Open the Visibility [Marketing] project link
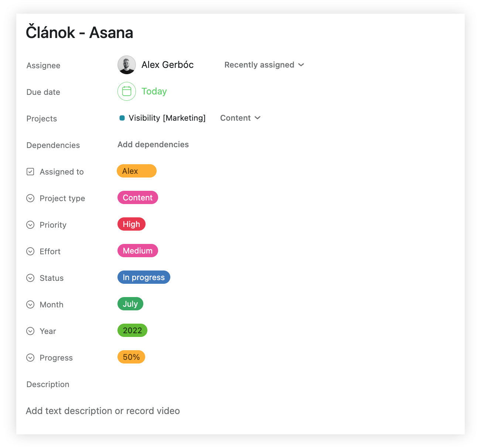Image resolution: width=481 pixels, height=448 pixels. [167, 118]
